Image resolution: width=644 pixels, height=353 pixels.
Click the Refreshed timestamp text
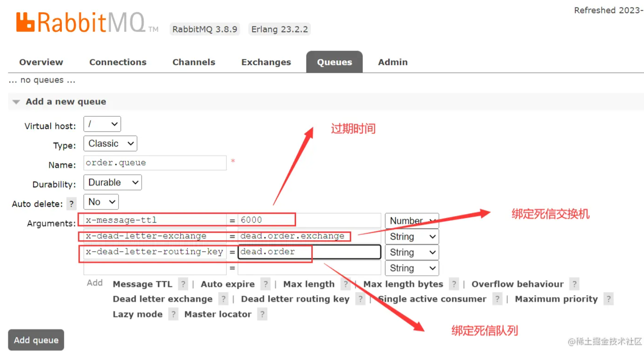[x=609, y=10]
